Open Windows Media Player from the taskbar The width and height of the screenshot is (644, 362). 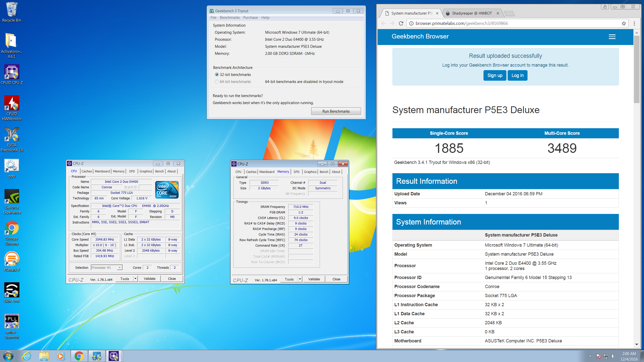click(x=61, y=356)
